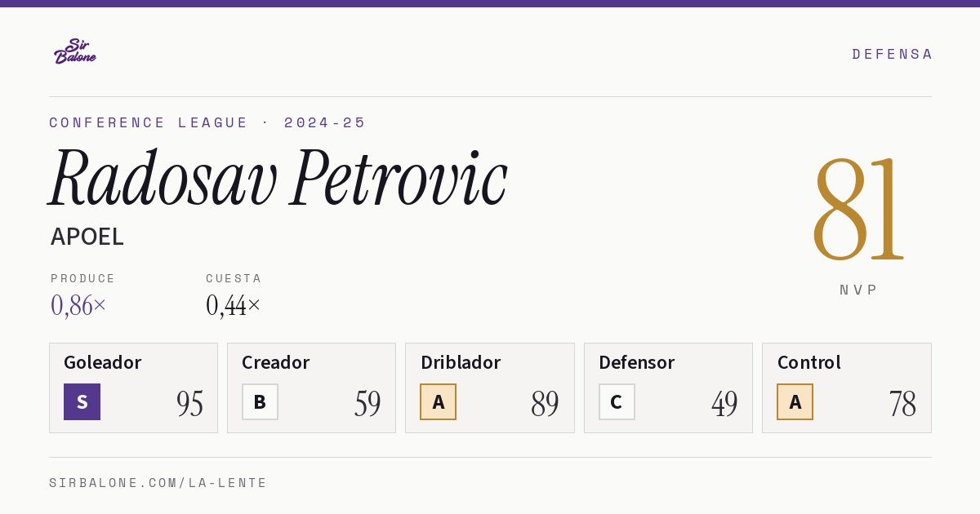Select the Control score 78
The height and width of the screenshot is (514, 980).
(x=902, y=403)
